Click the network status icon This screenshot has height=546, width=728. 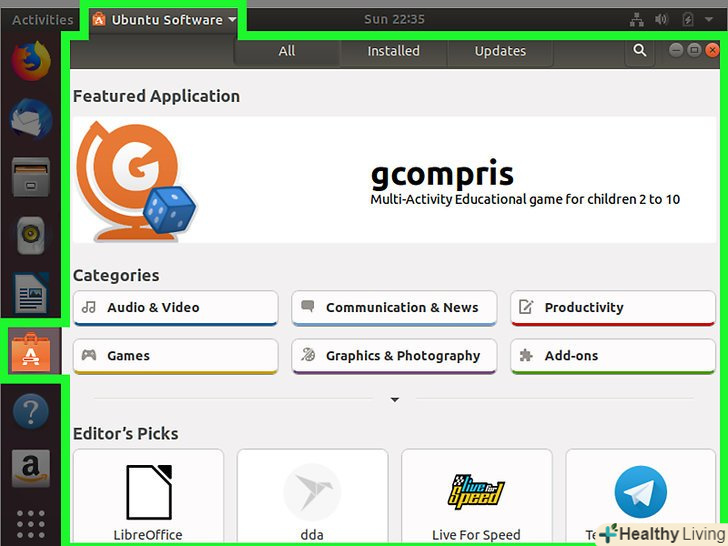637,20
